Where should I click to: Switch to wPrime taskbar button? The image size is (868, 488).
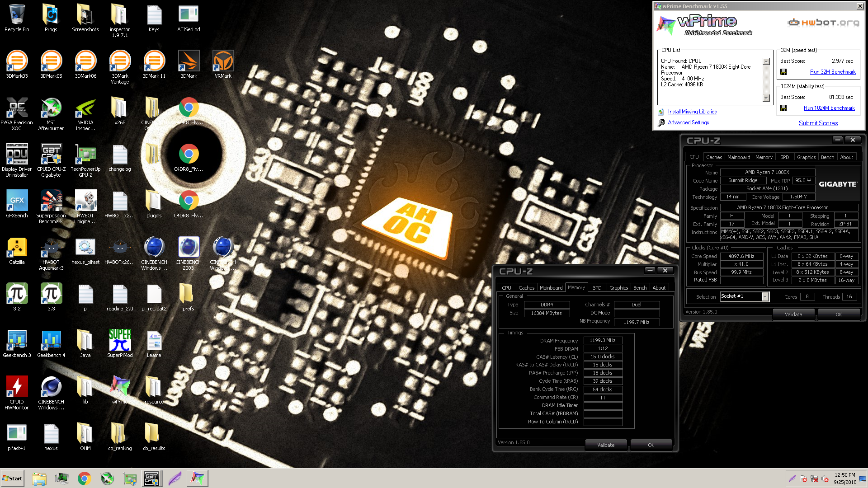197,479
